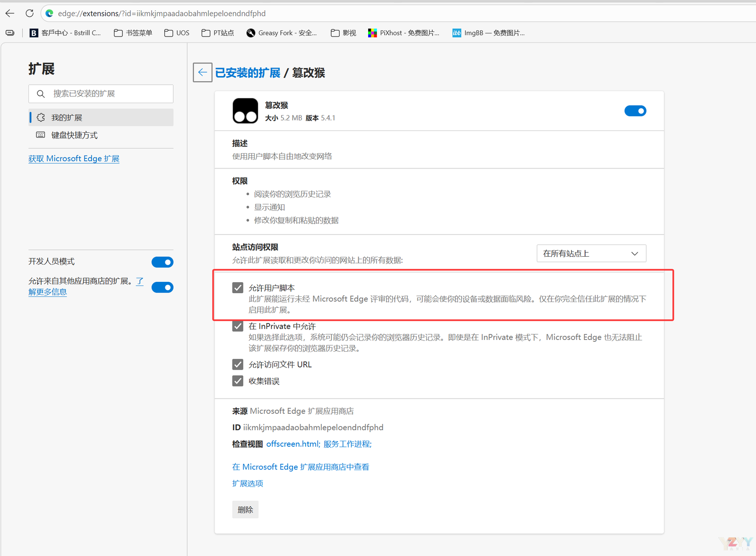Uncheck the 在 InPrivate 中允许 checkbox
756x556 pixels.
point(238,326)
